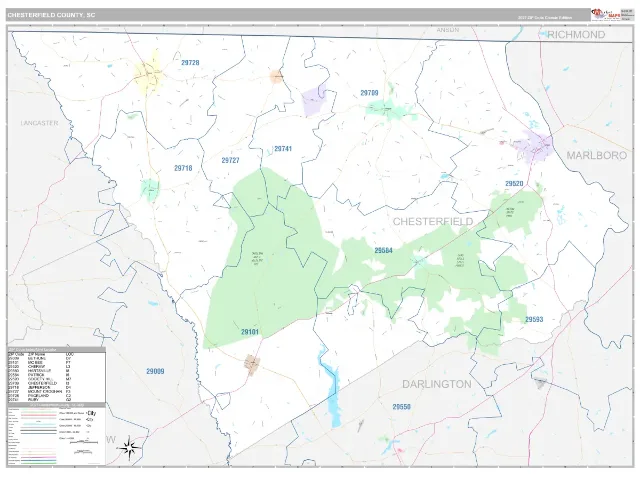Select the ZIP code 29718 label
This screenshot has height=480, width=640.
click(x=183, y=168)
